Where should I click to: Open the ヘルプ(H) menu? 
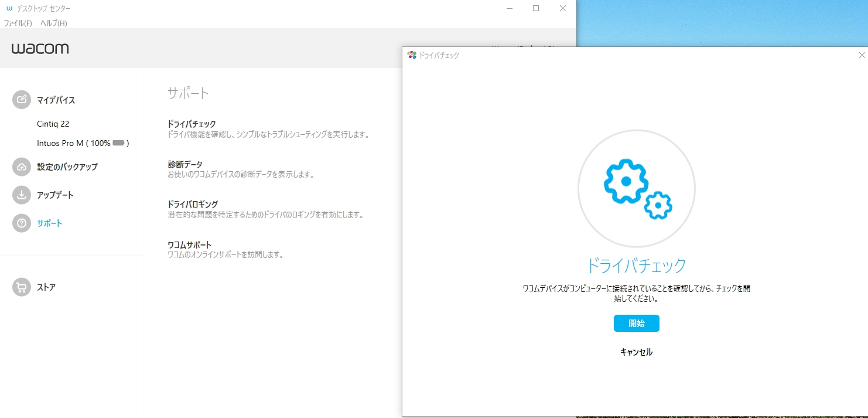[54, 23]
